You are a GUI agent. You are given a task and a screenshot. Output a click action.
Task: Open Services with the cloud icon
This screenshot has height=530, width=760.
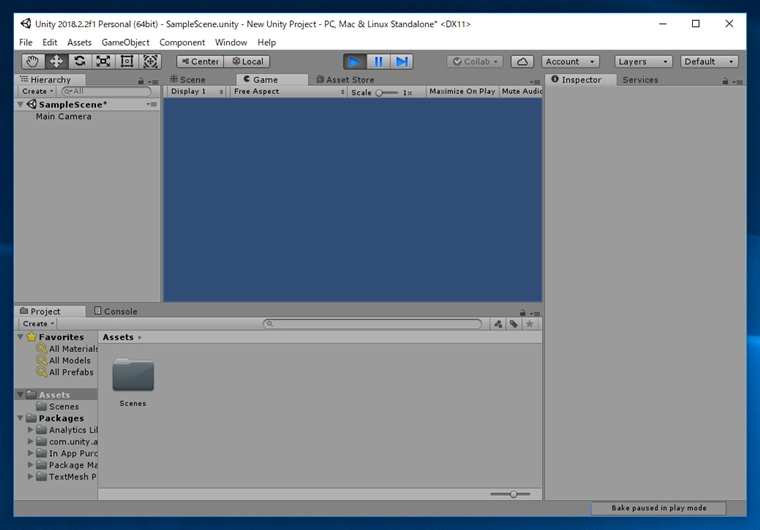click(x=522, y=62)
